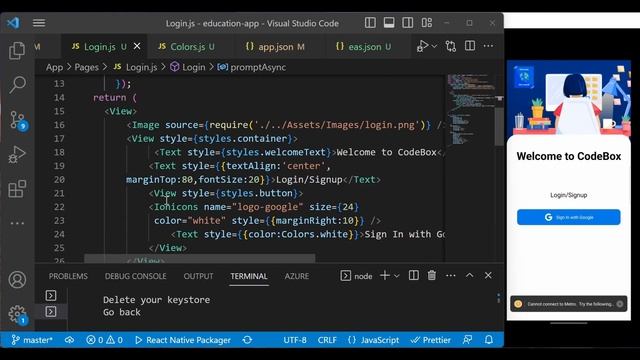Dismiss the Metro warning toast in emulator

click(620, 304)
